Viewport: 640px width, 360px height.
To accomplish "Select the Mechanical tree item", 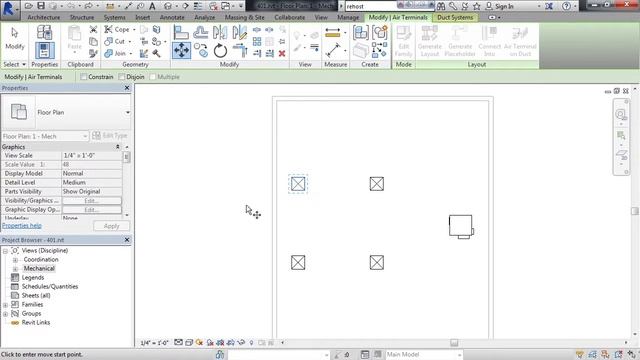I will click(39, 269).
